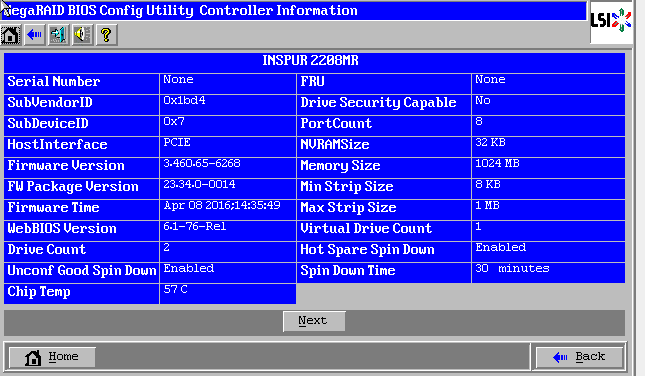Click the bottom Home button
The height and width of the screenshot is (376, 645).
click(52, 357)
